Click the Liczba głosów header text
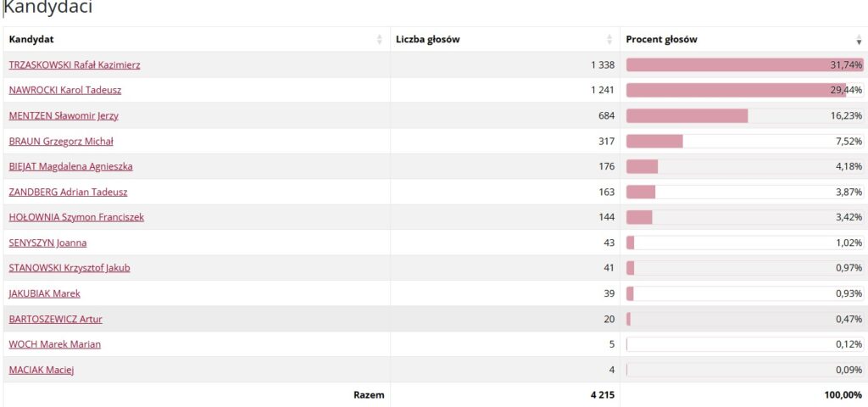This screenshot has width=868, height=407. pos(428,39)
